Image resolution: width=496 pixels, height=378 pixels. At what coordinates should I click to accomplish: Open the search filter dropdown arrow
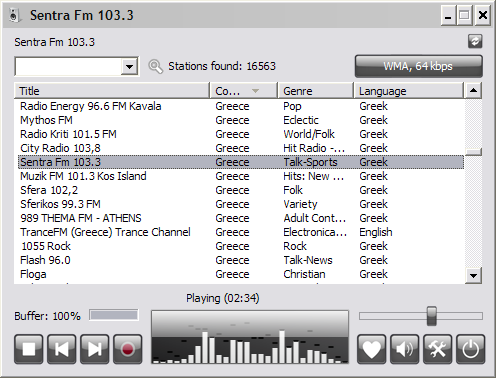tap(129, 66)
